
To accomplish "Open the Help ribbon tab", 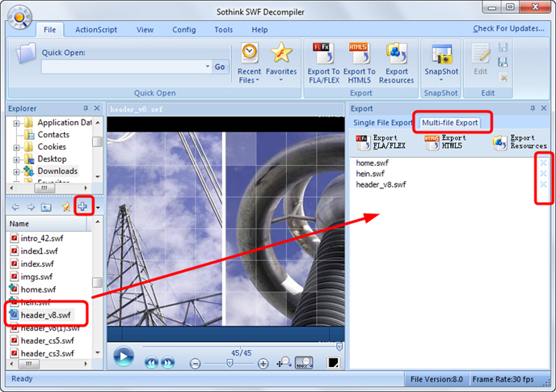I will (x=259, y=30).
